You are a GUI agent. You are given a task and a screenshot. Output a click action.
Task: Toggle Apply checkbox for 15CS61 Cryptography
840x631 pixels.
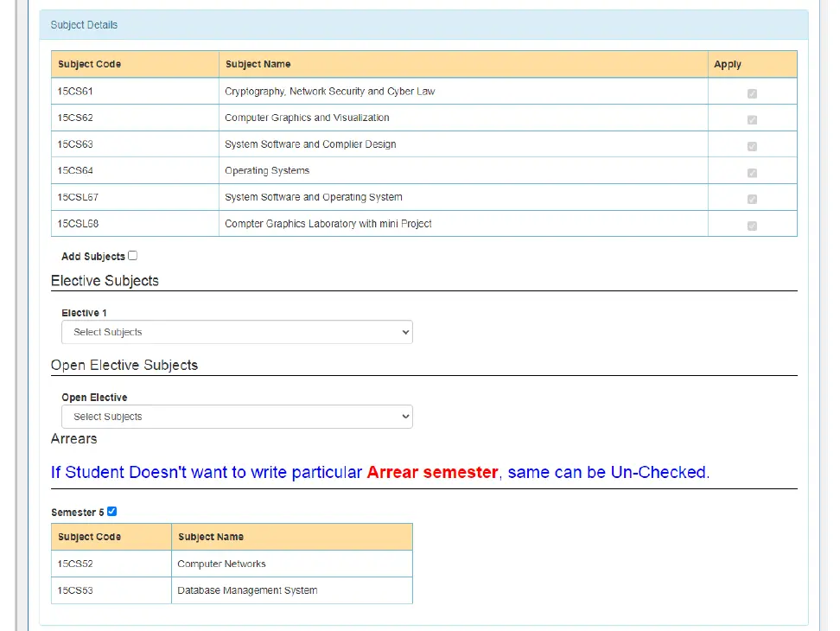[x=752, y=93]
